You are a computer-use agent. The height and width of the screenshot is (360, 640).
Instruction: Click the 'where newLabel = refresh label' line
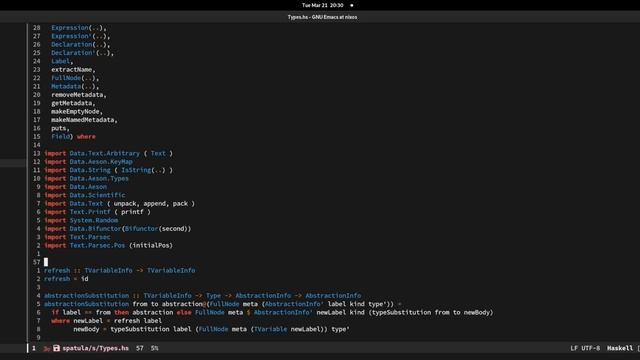(107, 321)
